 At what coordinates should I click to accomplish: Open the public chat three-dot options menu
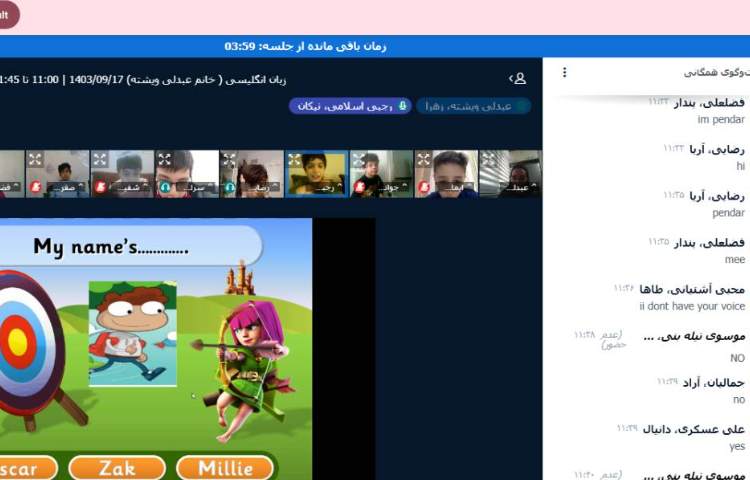click(x=564, y=72)
